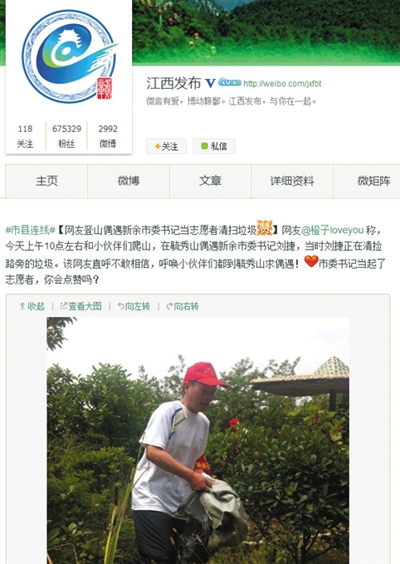
Task: Rotate image left with 向左转
Action: 134,306
